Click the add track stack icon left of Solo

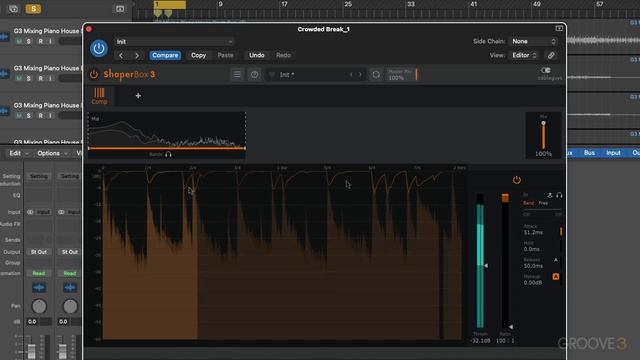13,9
